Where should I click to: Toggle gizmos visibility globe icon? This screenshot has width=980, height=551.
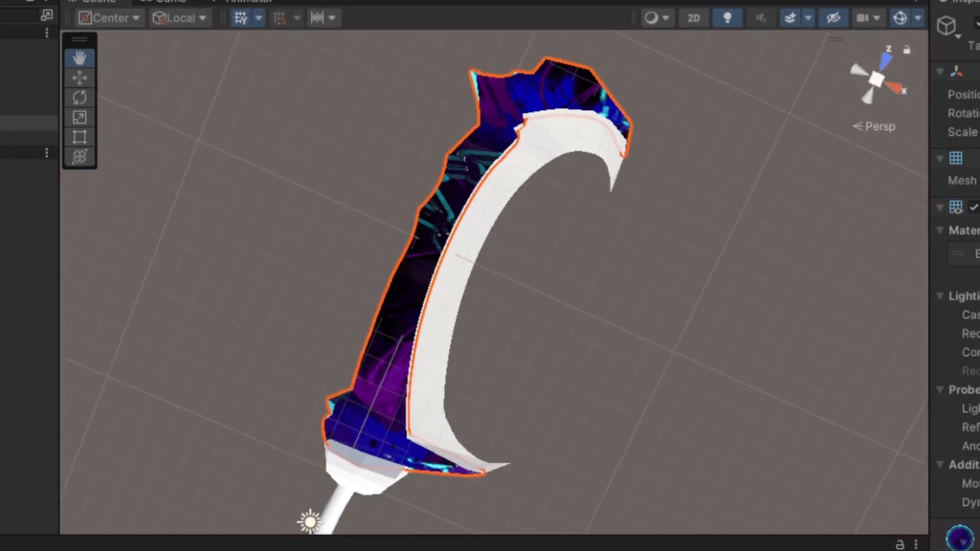click(x=900, y=18)
